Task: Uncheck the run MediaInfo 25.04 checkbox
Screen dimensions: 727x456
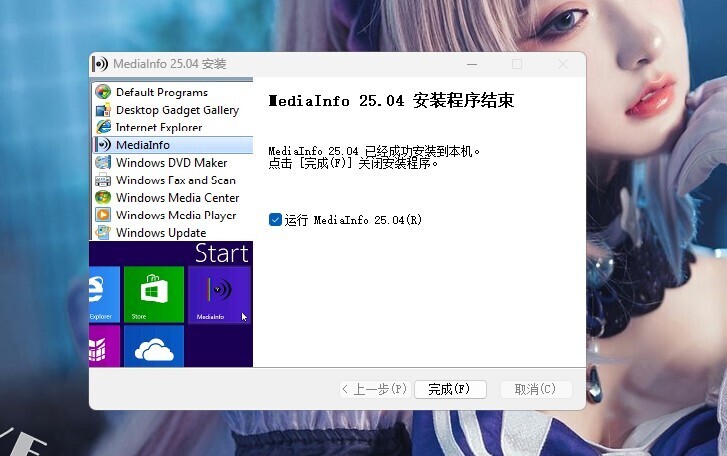Action: coord(275,220)
